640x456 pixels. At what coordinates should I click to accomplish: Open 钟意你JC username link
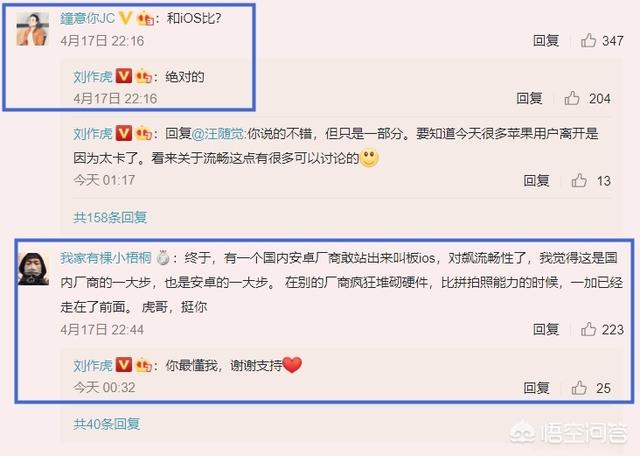pos(87,18)
